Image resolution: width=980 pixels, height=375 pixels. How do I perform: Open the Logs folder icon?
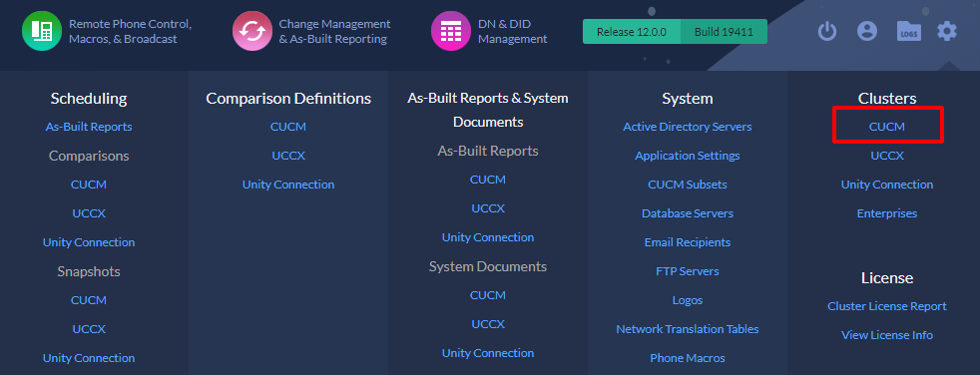(x=908, y=31)
